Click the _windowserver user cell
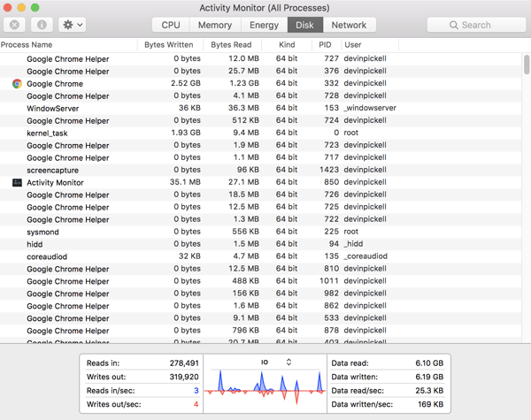This screenshot has width=531, height=420. click(370, 108)
